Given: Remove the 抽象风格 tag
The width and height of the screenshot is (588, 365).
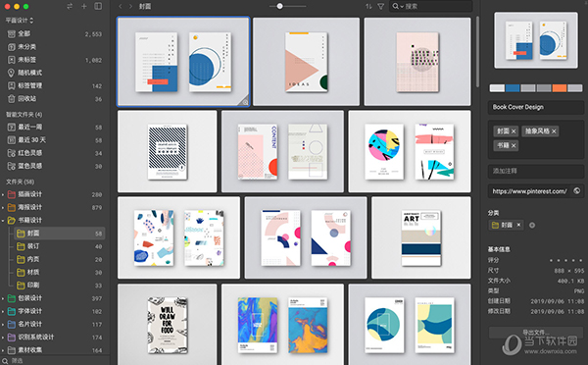Looking at the screenshot, I should click(x=554, y=131).
